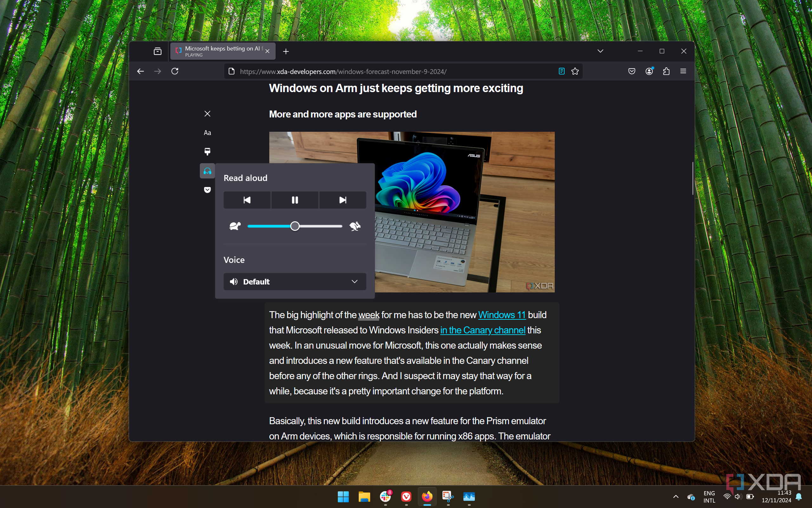
Task: Close the Microsoft keeps betting on AI tab
Action: click(x=267, y=51)
